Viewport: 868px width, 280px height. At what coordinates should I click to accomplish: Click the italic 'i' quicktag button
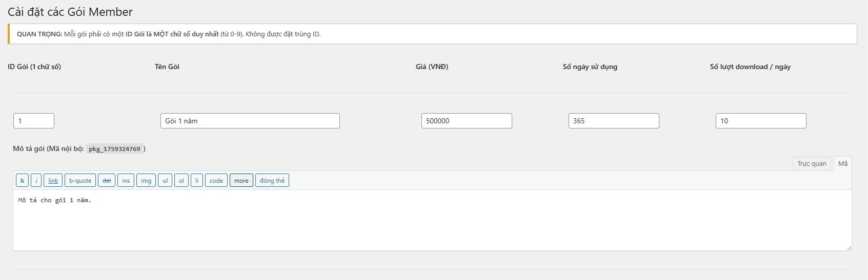tap(36, 181)
